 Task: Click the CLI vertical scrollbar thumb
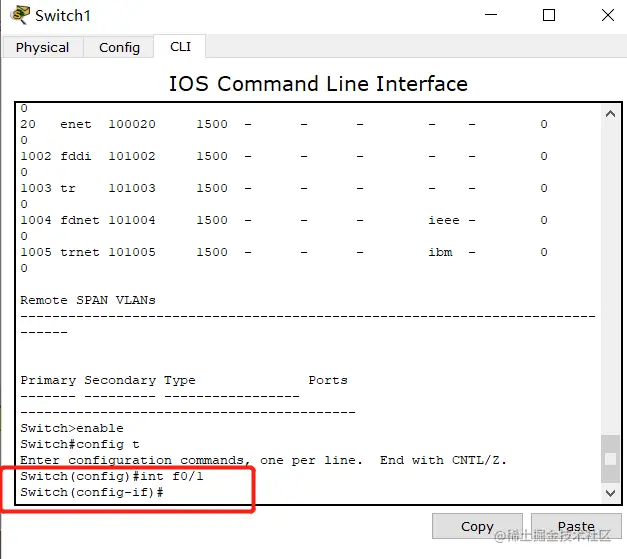(x=610, y=459)
